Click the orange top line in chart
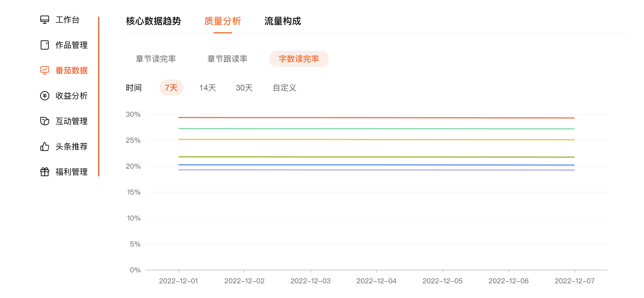The image size is (644, 298). (376, 118)
